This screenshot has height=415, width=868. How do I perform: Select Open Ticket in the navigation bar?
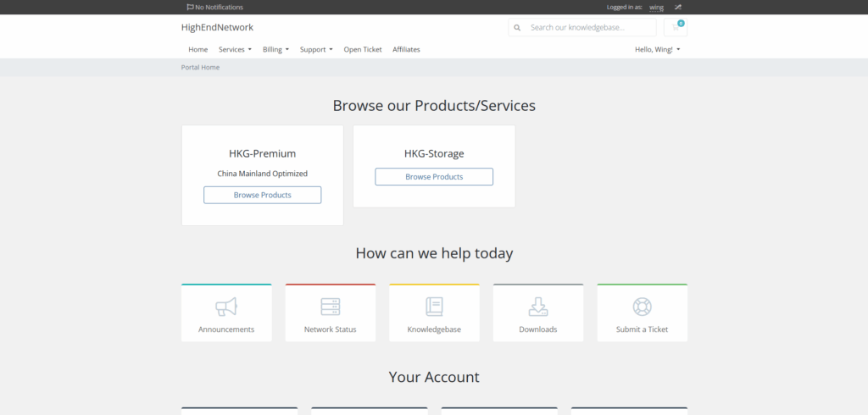(x=363, y=49)
